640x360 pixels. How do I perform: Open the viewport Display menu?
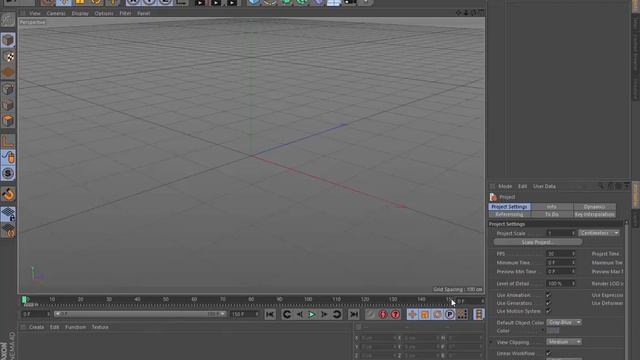coord(80,13)
